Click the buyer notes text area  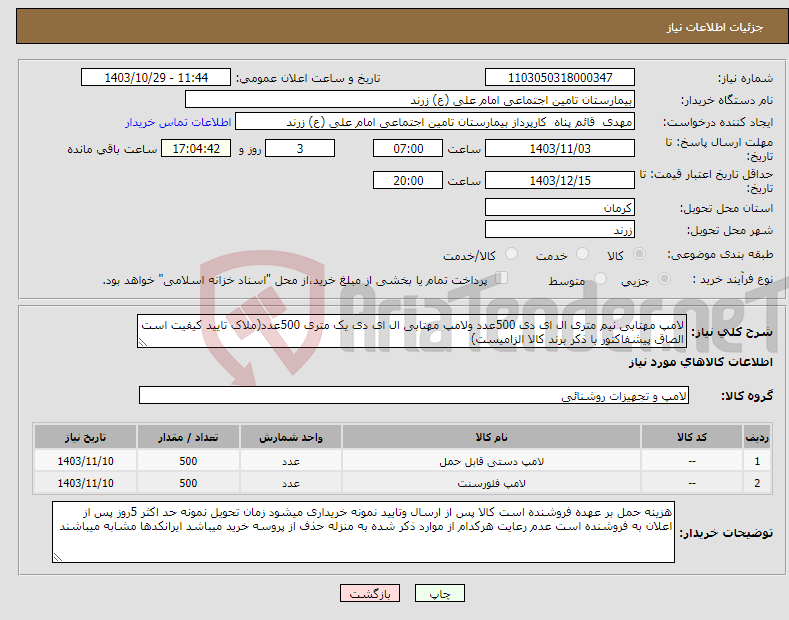pyautogui.click(x=363, y=532)
